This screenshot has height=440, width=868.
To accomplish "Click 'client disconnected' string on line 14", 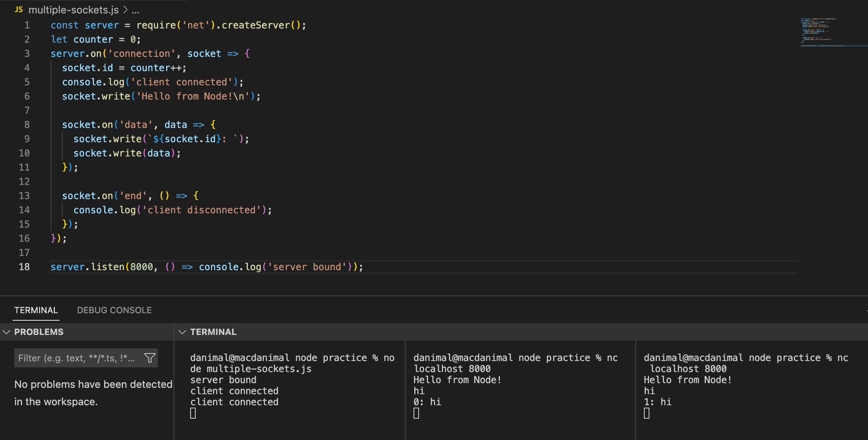I will 201,210.
